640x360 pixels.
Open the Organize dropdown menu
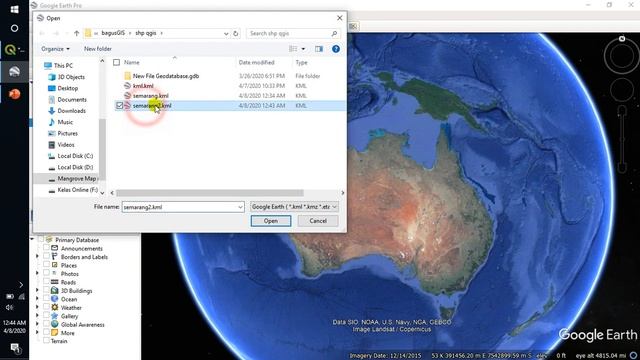pos(55,49)
